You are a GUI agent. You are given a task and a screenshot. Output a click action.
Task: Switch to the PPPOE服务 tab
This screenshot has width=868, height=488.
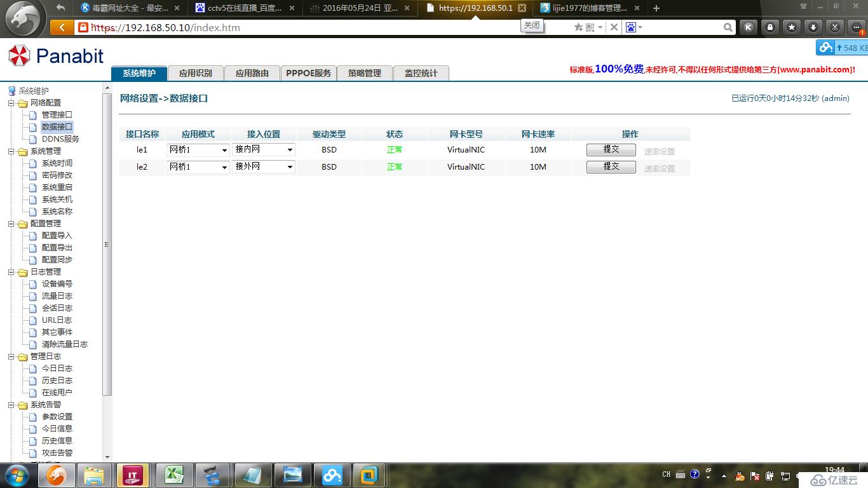tap(308, 73)
